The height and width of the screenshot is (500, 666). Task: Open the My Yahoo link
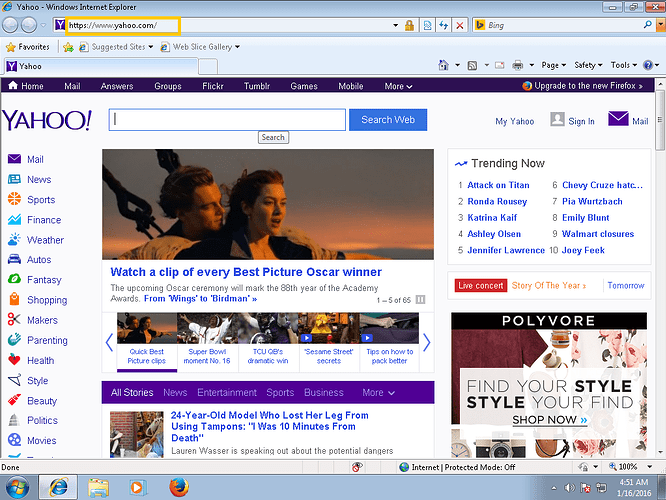pos(514,121)
